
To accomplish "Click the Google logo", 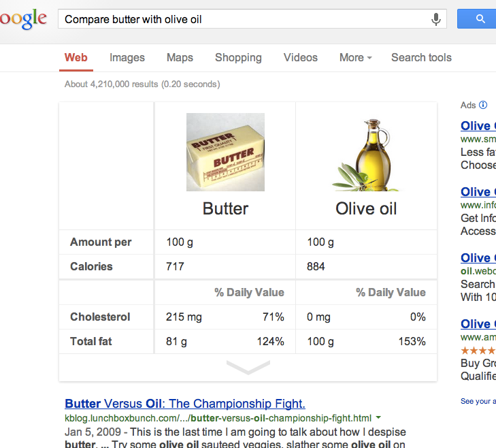I will tap(23, 19).
